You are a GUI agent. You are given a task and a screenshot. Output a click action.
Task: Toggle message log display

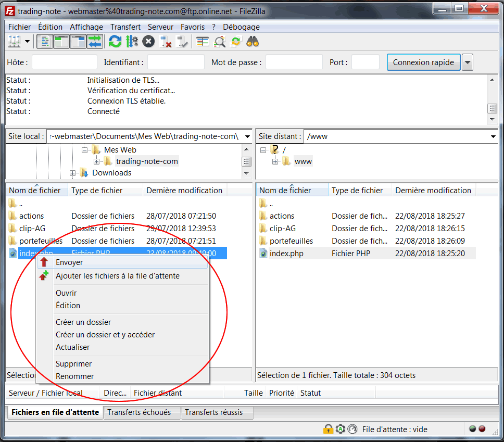click(x=45, y=42)
